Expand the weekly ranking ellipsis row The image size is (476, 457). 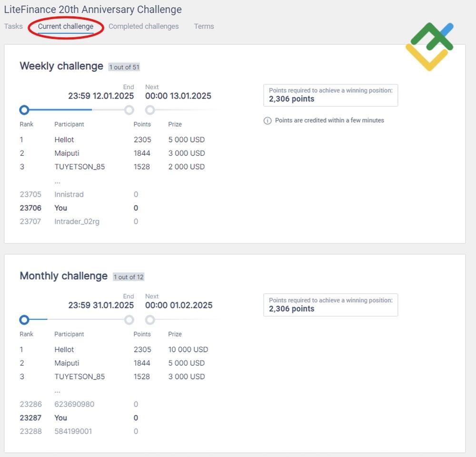(57, 181)
